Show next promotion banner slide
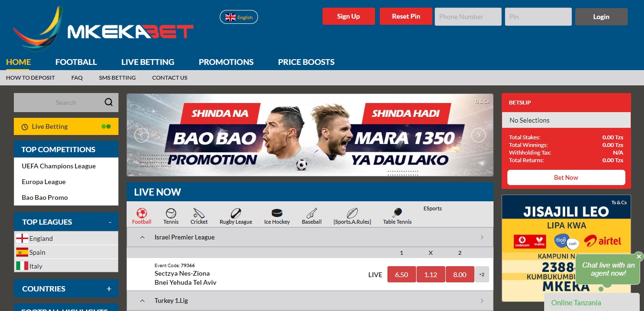Screen dimensions: 644x311 [478, 135]
